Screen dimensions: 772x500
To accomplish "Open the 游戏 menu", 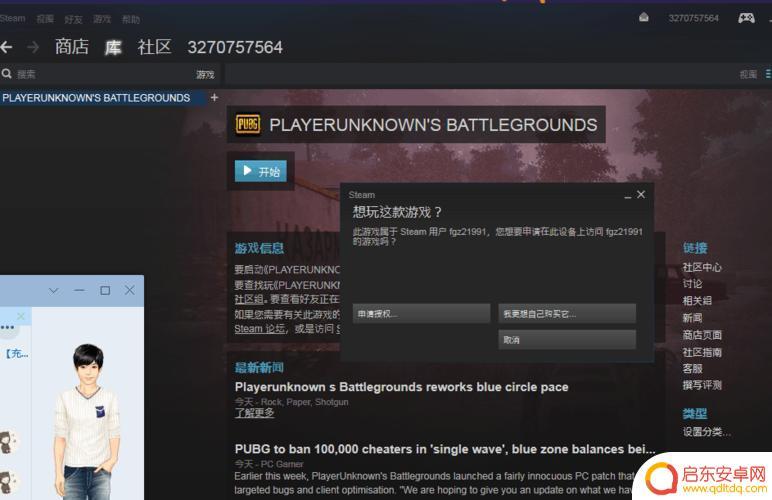I will pos(102,19).
